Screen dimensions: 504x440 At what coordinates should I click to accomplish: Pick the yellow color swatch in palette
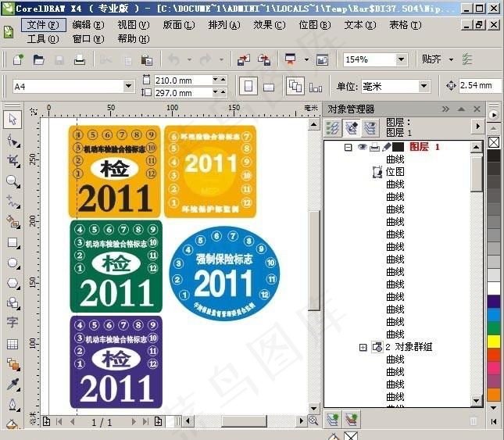(x=493, y=341)
